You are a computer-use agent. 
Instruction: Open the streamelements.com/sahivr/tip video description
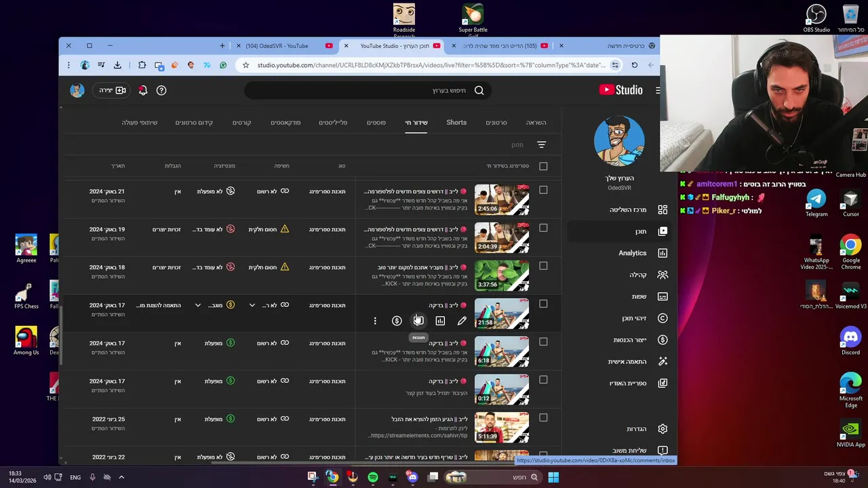tap(418, 436)
